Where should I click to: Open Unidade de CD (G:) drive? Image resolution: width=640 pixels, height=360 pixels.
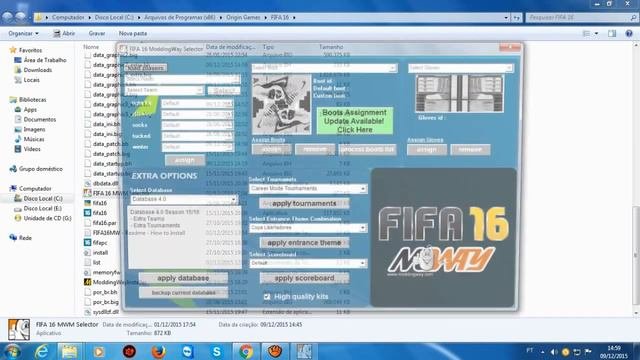tap(47, 218)
